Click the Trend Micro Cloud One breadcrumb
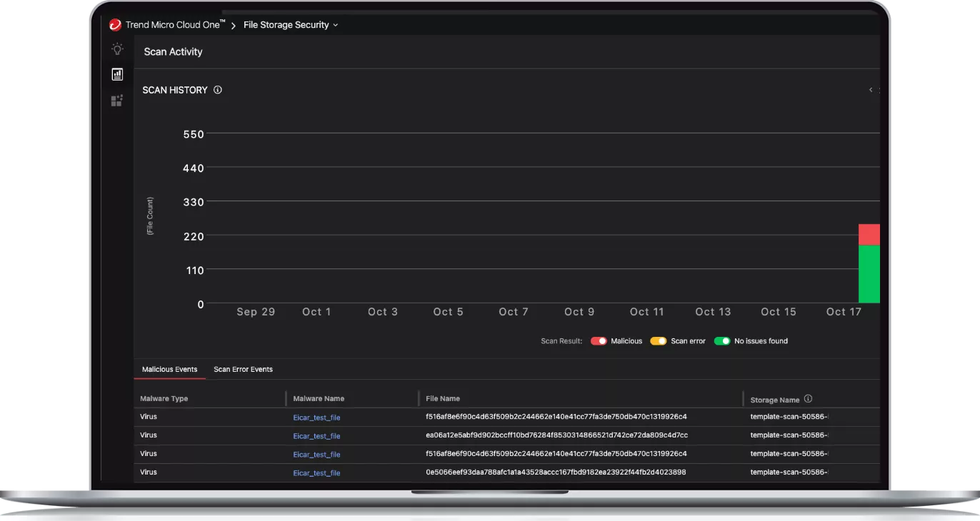 pos(175,24)
